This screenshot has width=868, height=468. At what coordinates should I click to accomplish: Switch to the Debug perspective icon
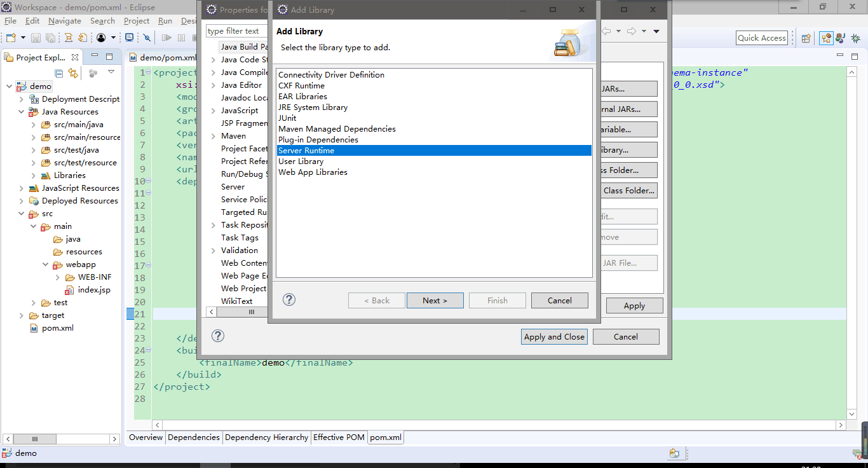pos(855,38)
